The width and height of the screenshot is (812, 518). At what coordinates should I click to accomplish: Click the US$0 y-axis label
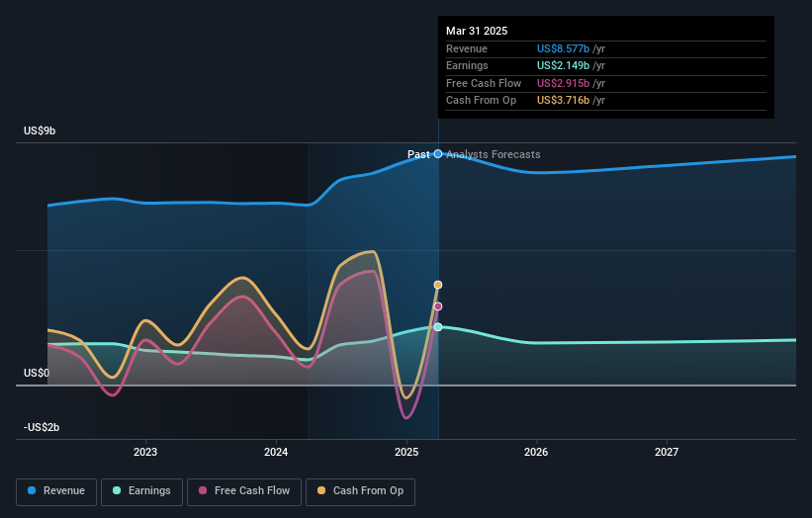point(37,373)
